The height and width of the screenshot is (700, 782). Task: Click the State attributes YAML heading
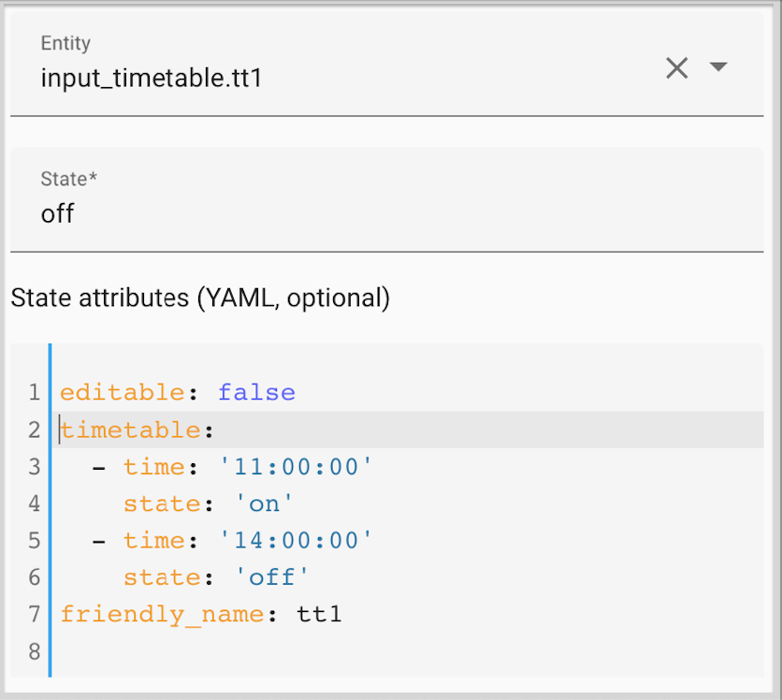coord(199,298)
